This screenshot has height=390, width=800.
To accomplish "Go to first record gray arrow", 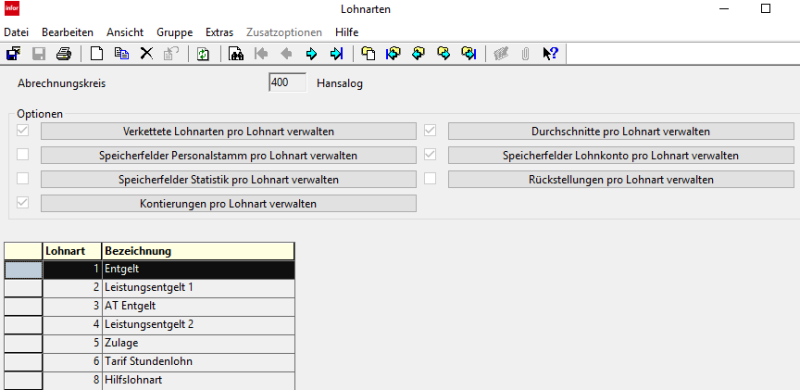I will coord(261,54).
